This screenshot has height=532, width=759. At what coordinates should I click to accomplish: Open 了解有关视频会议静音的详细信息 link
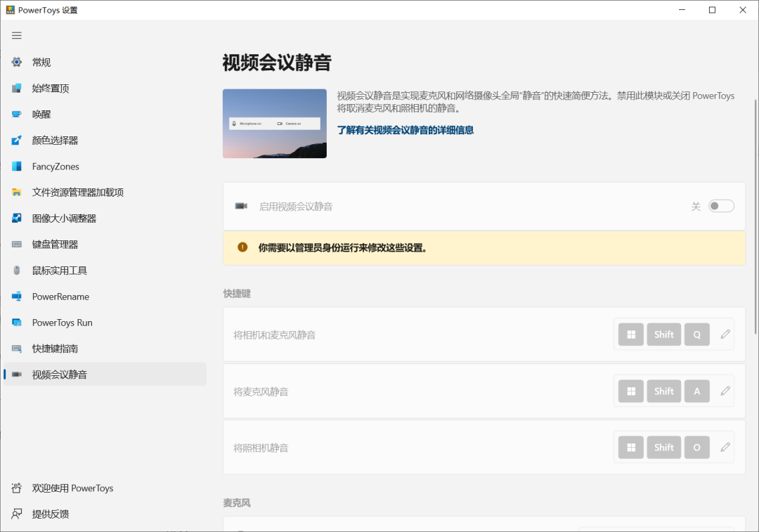tap(405, 130)
